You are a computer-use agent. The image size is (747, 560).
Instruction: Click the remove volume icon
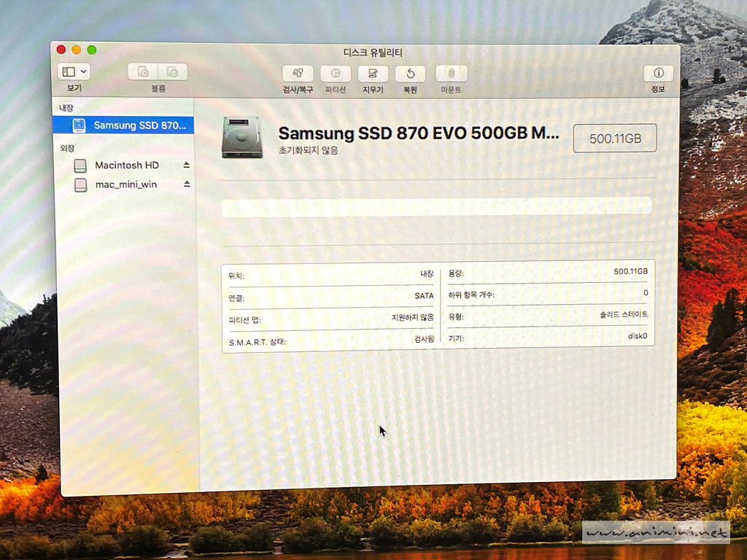coord(172,72)
